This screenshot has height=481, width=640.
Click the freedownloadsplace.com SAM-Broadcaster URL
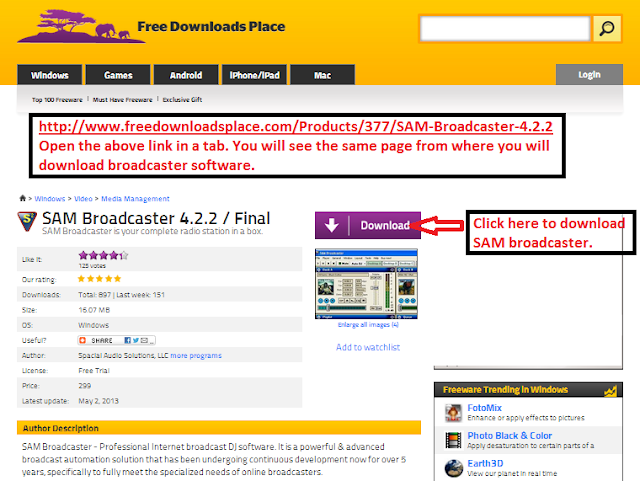tap(296, 127)
